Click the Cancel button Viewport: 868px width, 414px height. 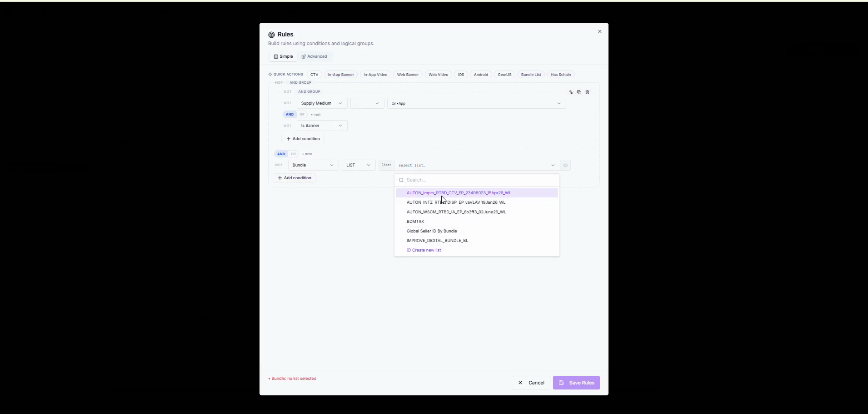(531, 383)
